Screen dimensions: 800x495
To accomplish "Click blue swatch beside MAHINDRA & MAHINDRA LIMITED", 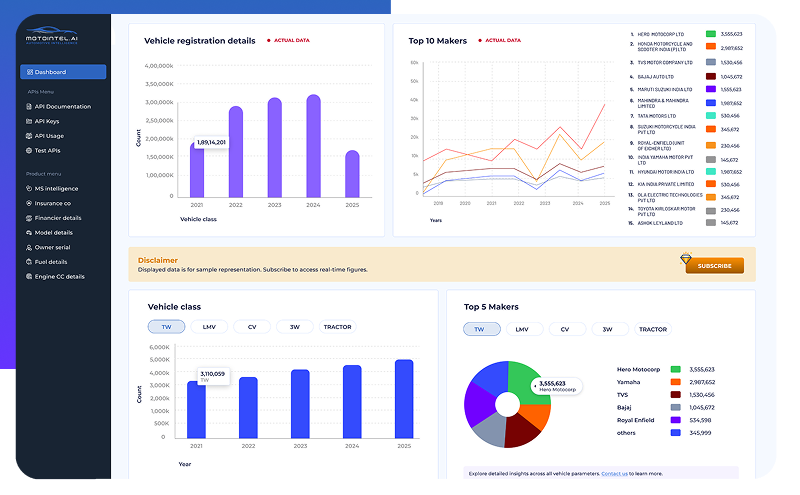I will (711, 103).
